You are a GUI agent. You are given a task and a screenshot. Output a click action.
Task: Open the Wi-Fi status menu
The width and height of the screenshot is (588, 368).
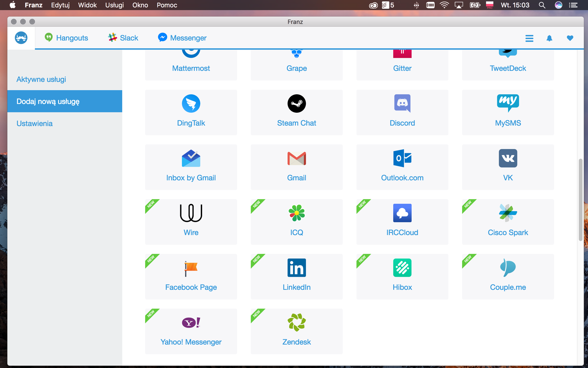point(444,5)
